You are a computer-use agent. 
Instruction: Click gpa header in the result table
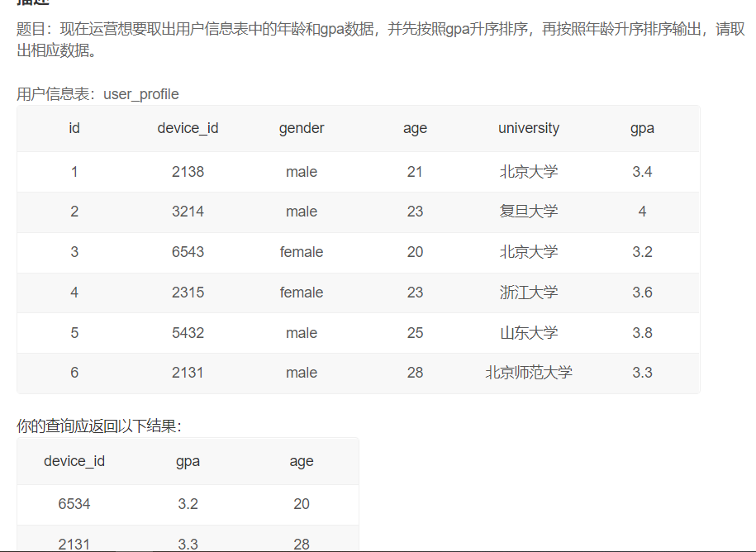(188, 461)
